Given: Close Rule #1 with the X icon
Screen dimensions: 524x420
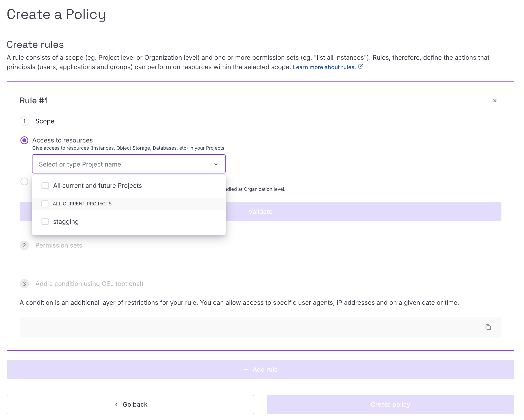Looking at the screenshot, I should (495, 101).
